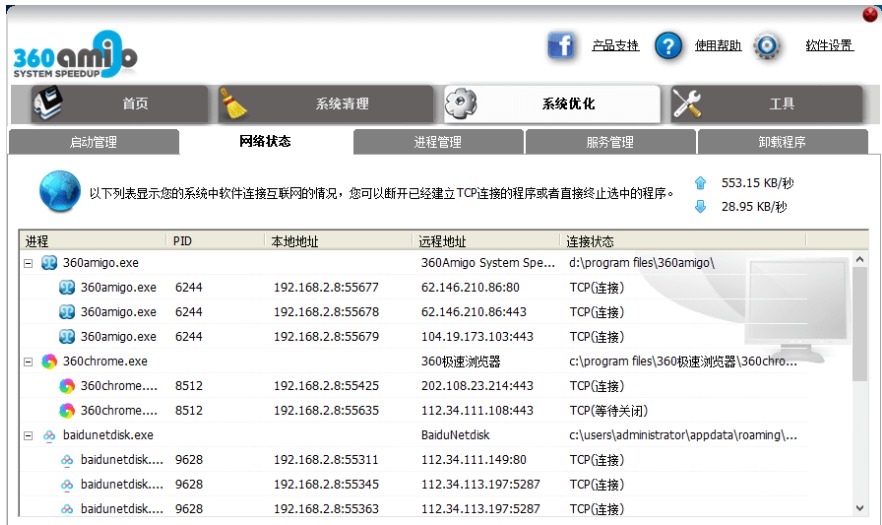Switch to 服务管理 sub-tab
Viewport: 882px width, 525px height.
pos(610,142)
